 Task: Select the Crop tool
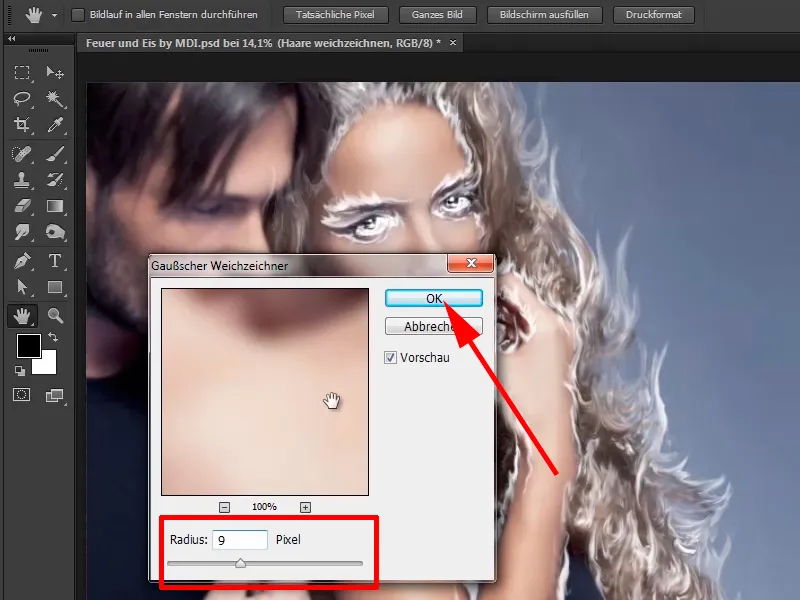[x=22, y=124]
